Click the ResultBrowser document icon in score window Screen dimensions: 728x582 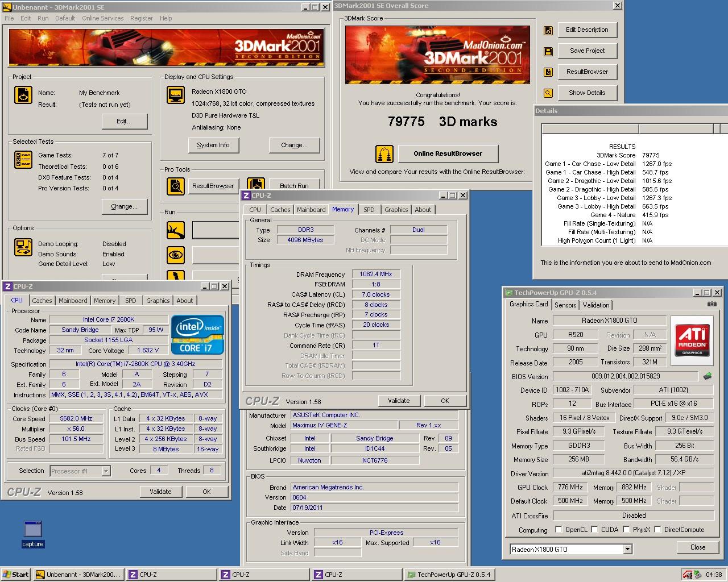pos(548,72)
